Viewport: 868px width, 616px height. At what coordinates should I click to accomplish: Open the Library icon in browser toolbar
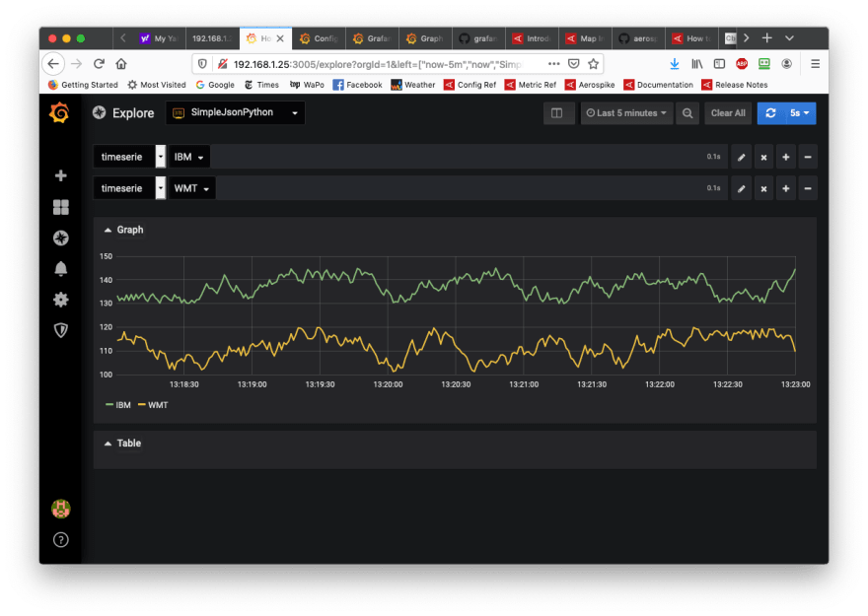click(697, 64)
